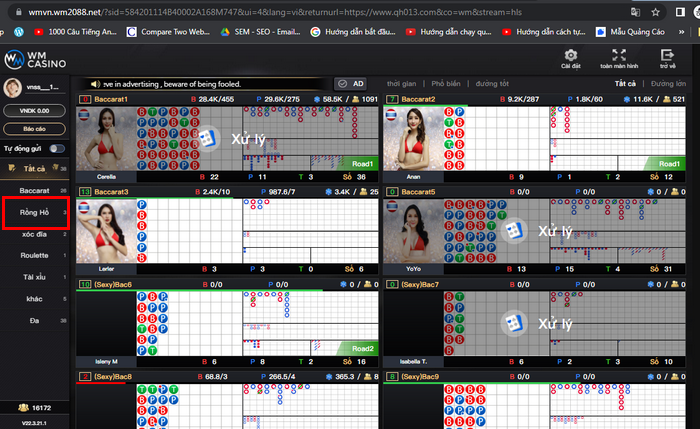
Task: Toggle the AD checkbox button
Action: [351, 84]
